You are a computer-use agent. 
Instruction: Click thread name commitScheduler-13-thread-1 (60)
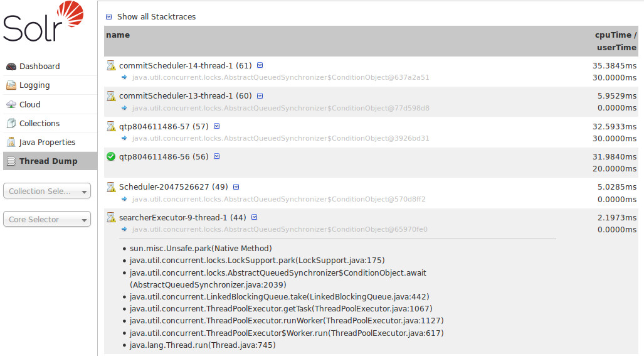click(185, 96)
